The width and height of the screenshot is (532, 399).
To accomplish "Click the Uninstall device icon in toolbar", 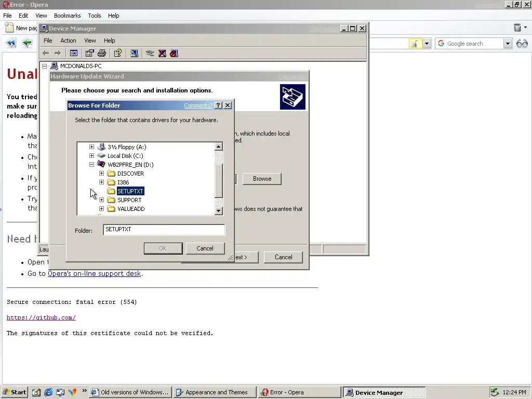I will pos(162,54).
